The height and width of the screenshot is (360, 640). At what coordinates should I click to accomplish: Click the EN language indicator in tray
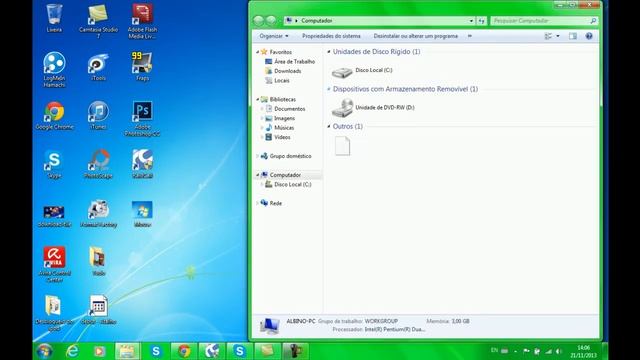pyautogui.click(x=494, y=350)
